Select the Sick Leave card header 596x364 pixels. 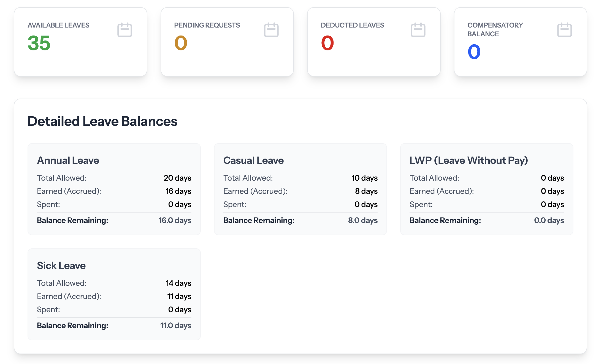pyautogui.click(x=61, y=265)
